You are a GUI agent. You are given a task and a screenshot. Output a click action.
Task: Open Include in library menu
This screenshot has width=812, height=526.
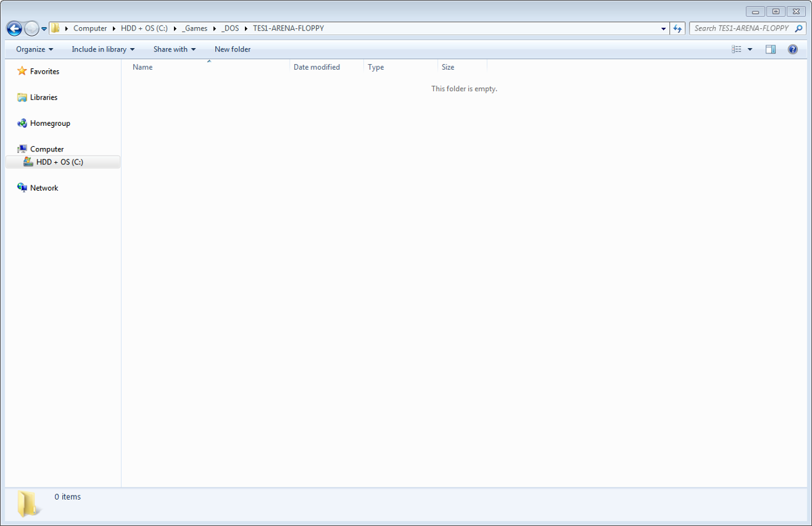(x=103, y=49)
